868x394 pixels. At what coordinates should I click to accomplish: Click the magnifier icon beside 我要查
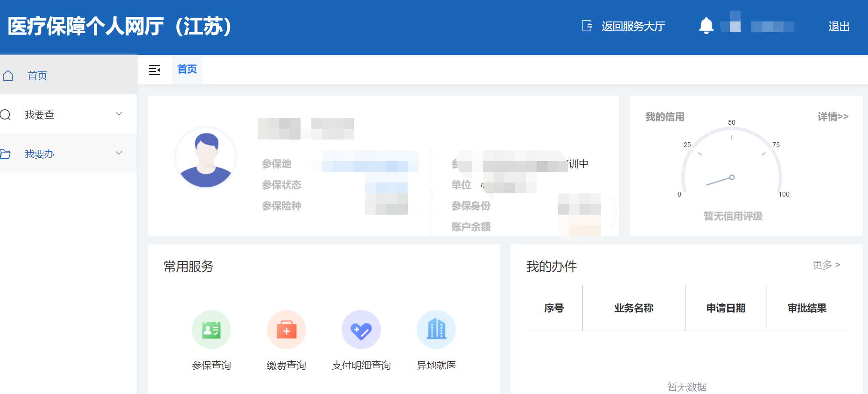[6, 115]
